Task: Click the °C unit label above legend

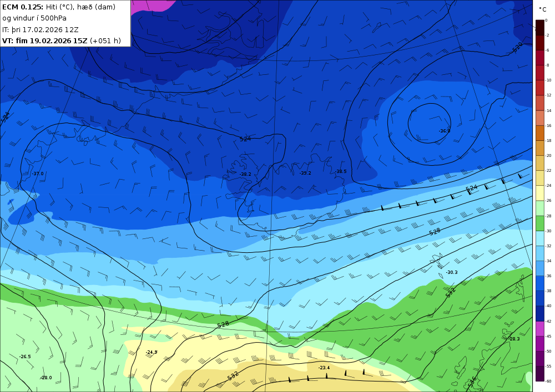Action: pos(543,9)
